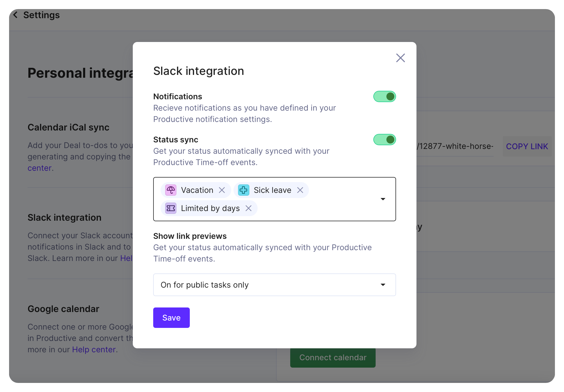Expand the time-off events dropdown arrow
This screenshot has width=564, height=392.
click(x=383, y=199)
